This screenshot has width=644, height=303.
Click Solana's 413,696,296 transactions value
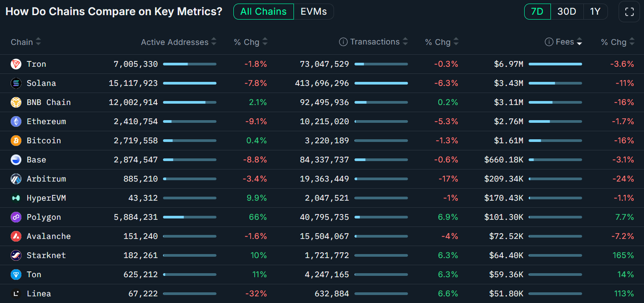tap(322, 83)
